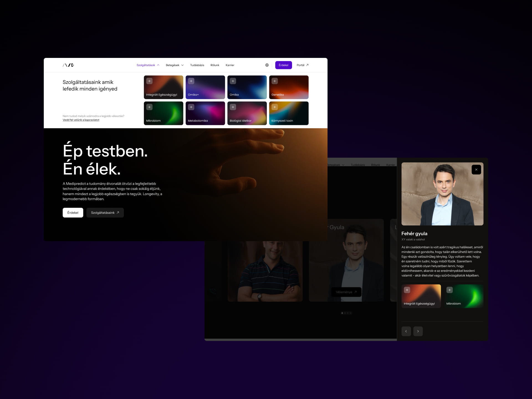Click the plus icon on Omika+ card

pyautogui.click(x=191, y=81)
